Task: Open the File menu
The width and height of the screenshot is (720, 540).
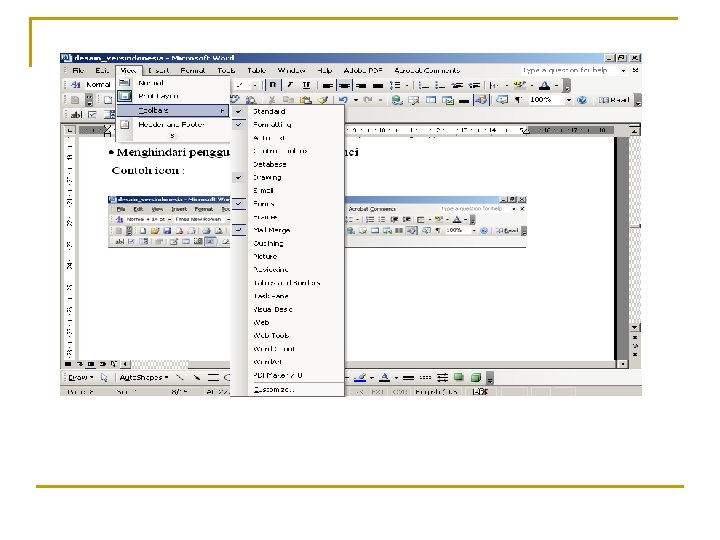Action: [x=78, y=70]
